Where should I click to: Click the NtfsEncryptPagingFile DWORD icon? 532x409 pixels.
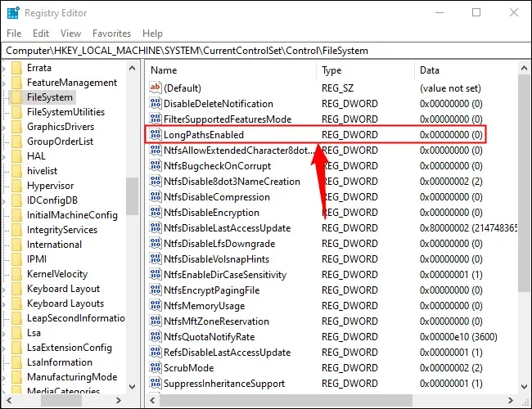155,290
